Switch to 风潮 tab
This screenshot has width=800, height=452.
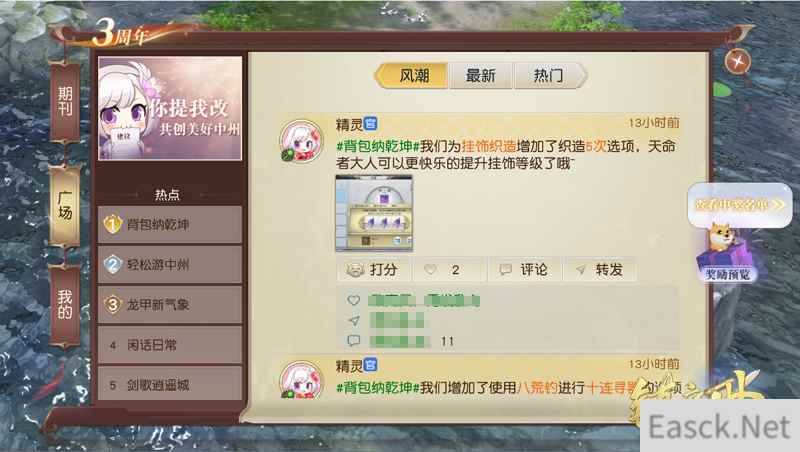click(x=413, y=76)
